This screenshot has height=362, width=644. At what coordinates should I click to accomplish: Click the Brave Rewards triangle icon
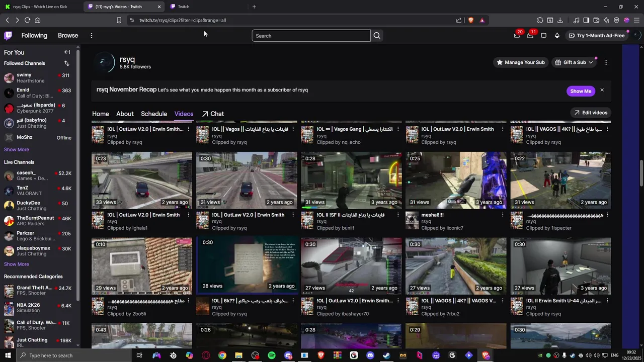tap(482, 20)
